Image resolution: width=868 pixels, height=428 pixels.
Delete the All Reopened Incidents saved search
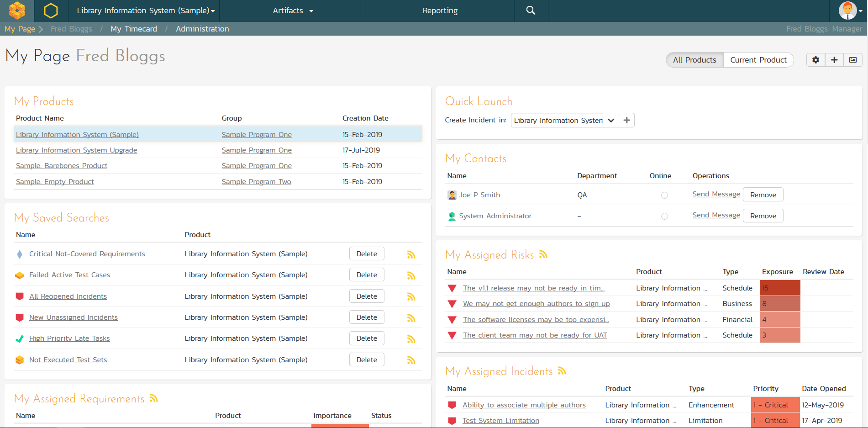[x=367, y=296]
